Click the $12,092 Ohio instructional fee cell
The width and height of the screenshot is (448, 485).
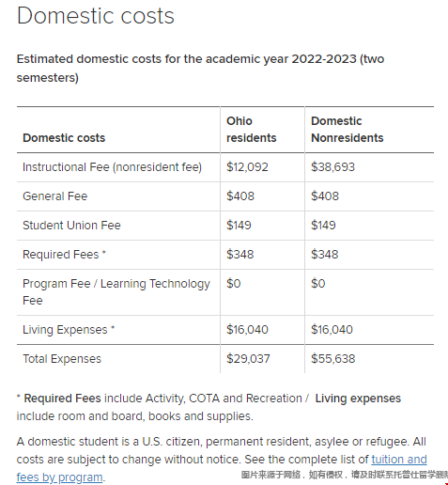tap(247, 167)
